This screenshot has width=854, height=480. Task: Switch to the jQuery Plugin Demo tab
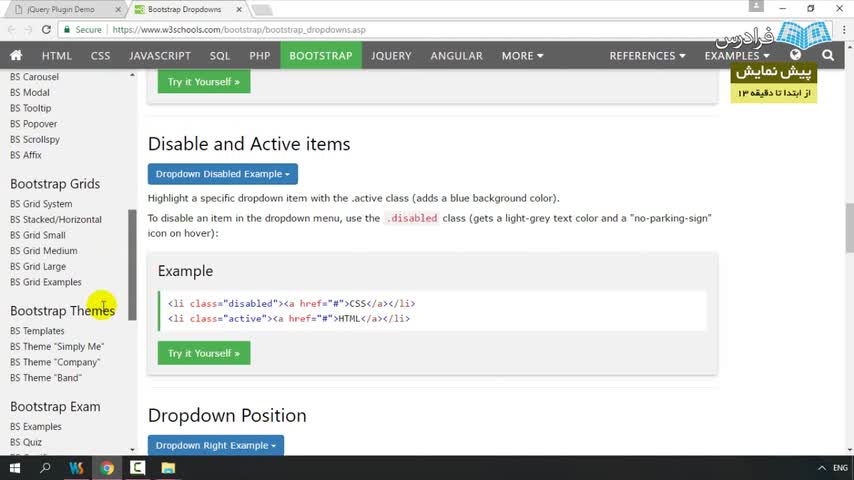click(61, 9)
